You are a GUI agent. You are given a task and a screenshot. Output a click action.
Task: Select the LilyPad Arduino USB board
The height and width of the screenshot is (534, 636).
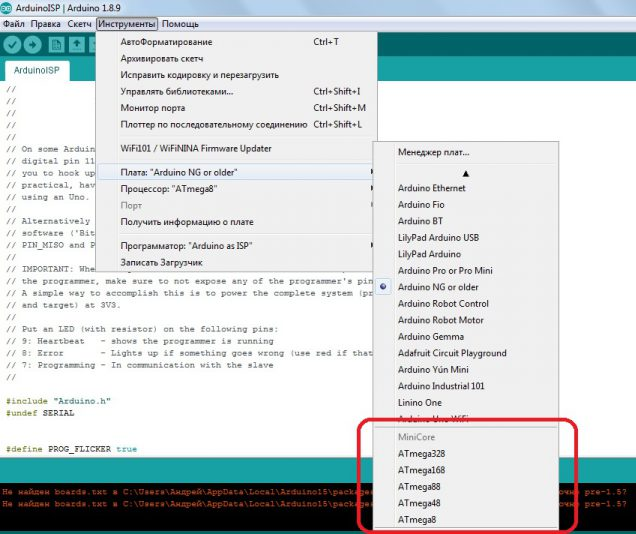pyautogui.click(x=466, y=238)
